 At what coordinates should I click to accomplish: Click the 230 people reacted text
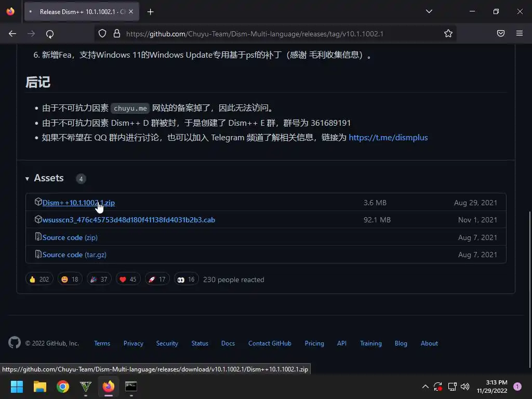[233, 280]
